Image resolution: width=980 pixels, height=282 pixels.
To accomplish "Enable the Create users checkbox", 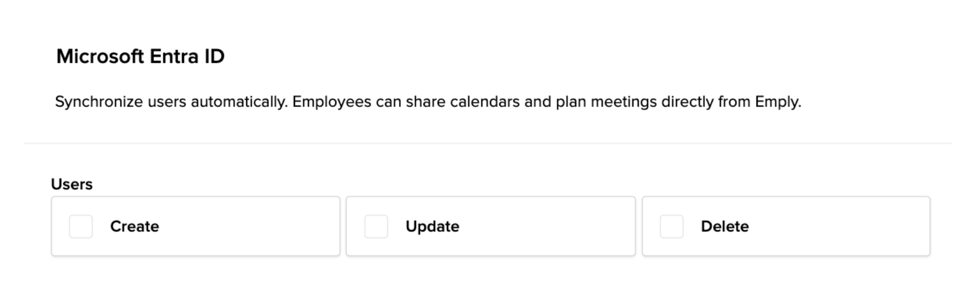I will [x=81, y=226].
